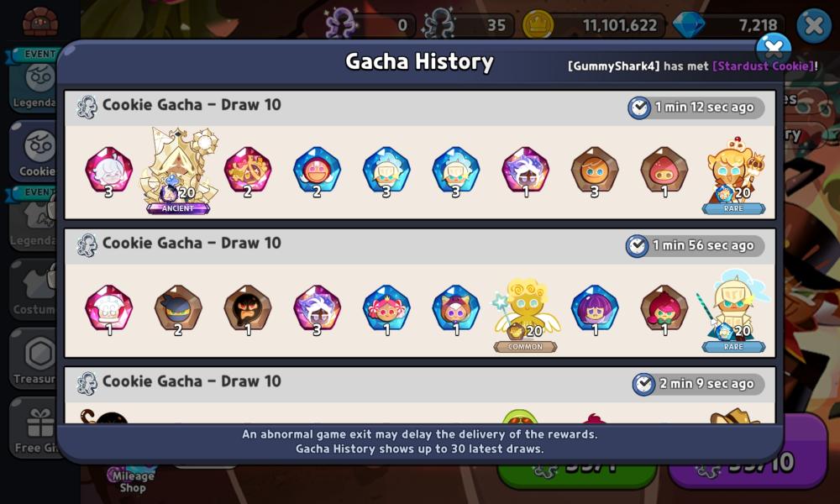
Task: Click the gold crown coin icon
Action: [x=538, y=24]
